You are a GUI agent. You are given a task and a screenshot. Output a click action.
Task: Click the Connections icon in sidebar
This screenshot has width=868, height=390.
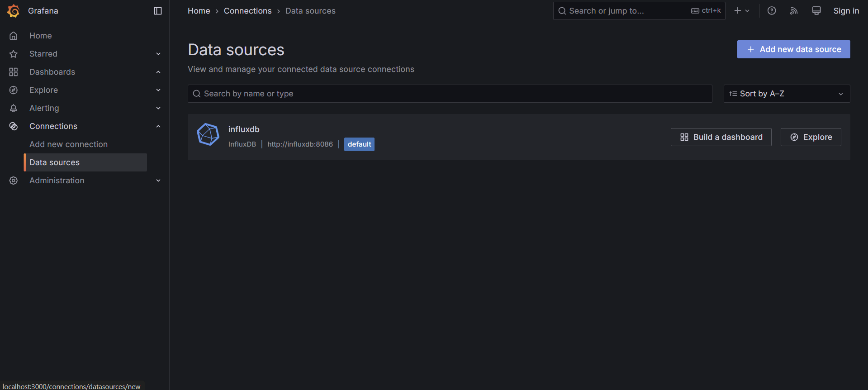14,126
